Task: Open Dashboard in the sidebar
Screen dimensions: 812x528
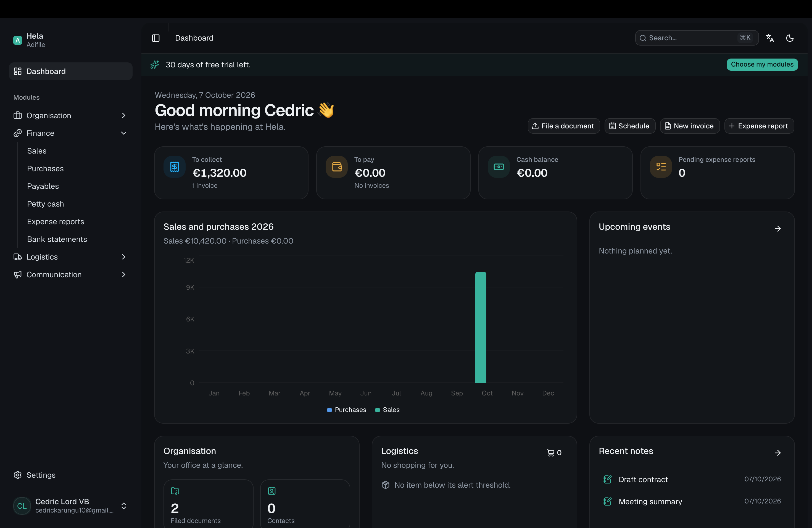Action: click(71, 71)
